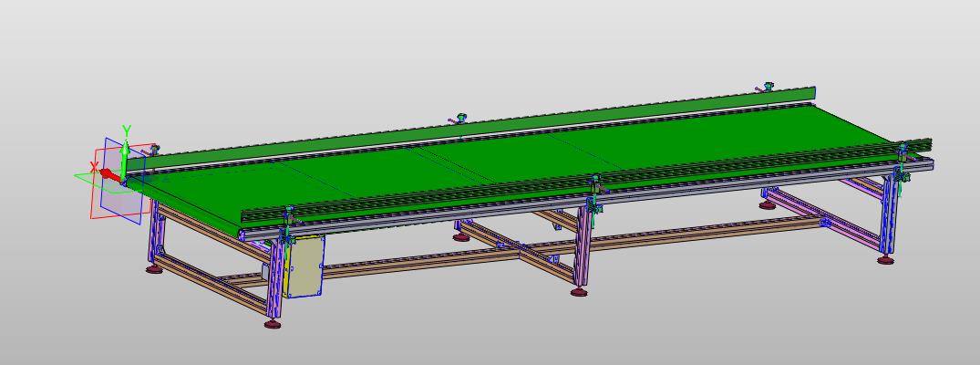Select the yellow control box on the conveyor leg
The image size is (980, 365).
[x=304, y=266]
